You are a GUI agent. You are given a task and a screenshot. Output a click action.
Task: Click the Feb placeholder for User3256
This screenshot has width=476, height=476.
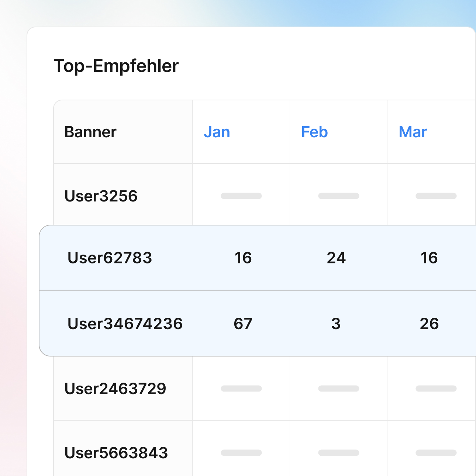339,196
